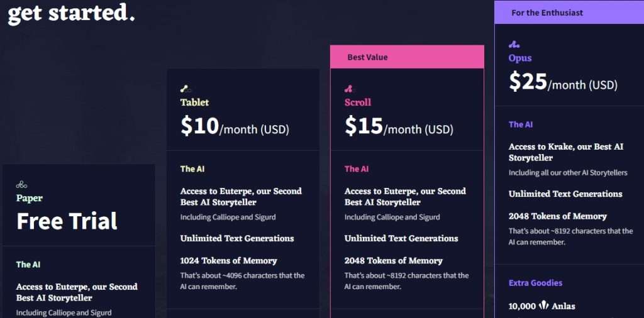Choose the Opus plan title
This screenshot has width=644, height=318.
click(x=520, y=58)
